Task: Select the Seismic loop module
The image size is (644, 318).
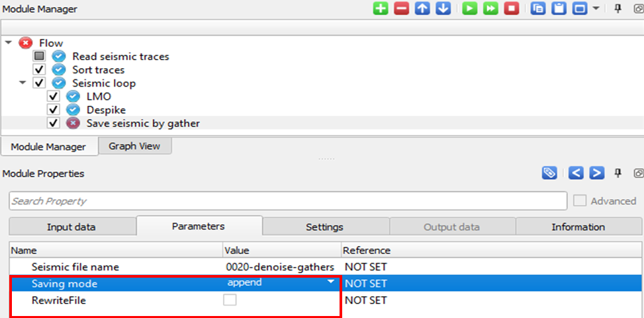Action: tap(104, 83)
